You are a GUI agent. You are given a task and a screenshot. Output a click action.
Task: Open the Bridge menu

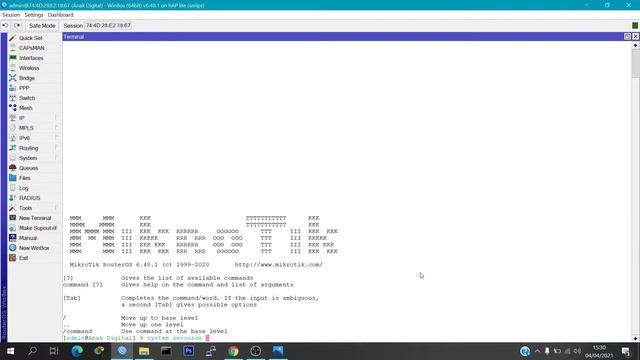(x=27, y=78)
